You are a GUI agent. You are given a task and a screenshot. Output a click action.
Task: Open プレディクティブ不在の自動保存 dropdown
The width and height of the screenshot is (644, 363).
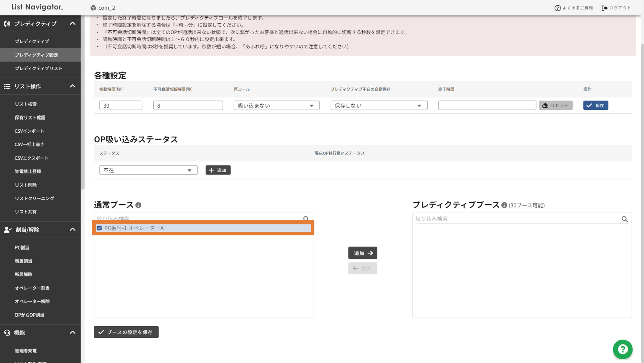[x=378, y=105]
